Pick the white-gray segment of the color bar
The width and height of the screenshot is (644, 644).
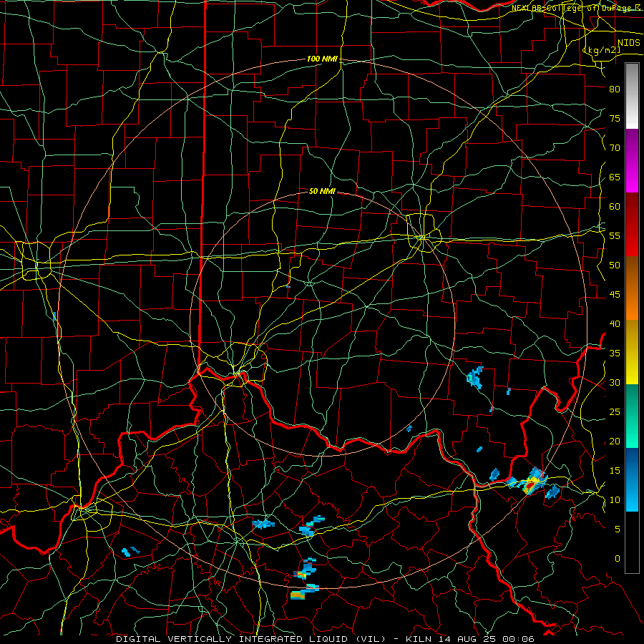pyautogui.click(x=632, y=96)
